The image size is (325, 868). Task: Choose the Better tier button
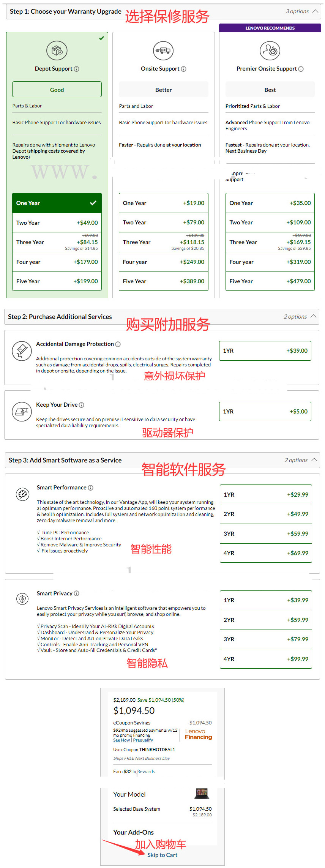coord(164,90)
